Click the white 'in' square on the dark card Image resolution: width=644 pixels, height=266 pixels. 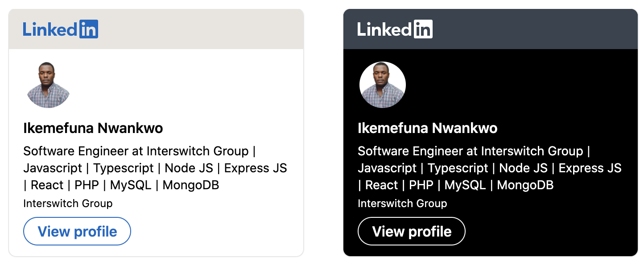[423, 29]
